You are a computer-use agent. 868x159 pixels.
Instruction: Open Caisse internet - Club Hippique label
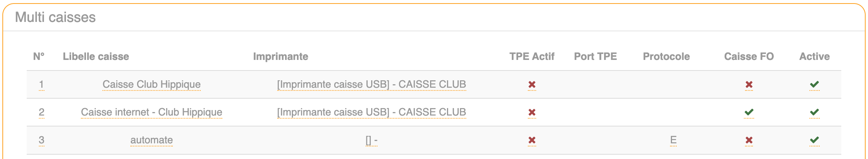151,112
